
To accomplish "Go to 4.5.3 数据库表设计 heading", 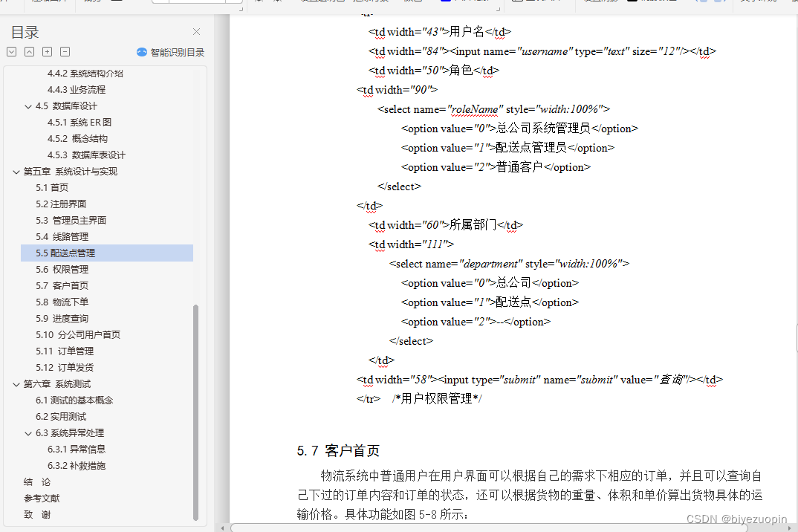I will [86, 155].
